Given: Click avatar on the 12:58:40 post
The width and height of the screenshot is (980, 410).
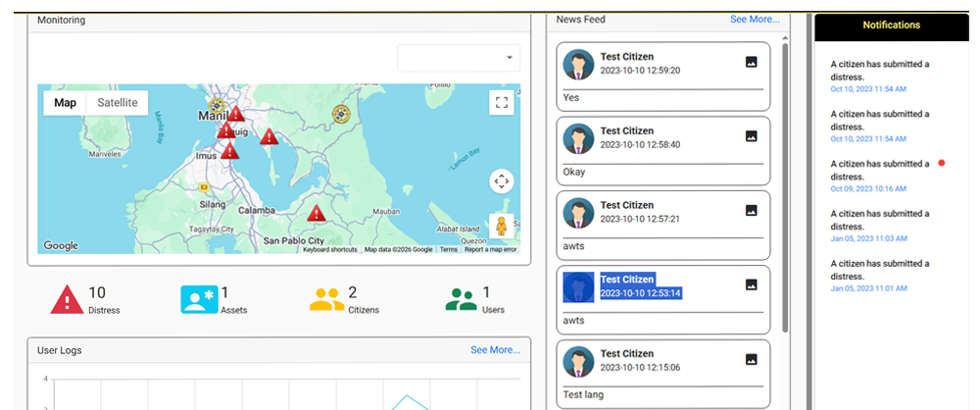Looking at the screenshot, I should 578,138.
